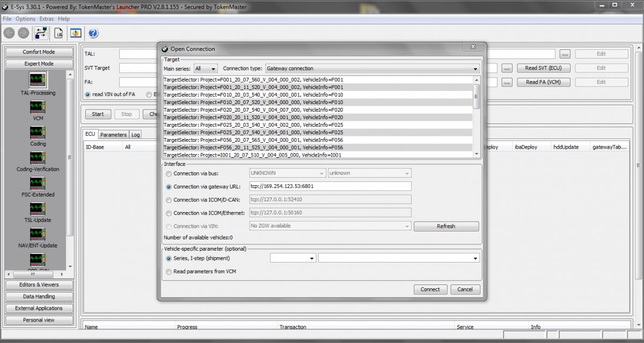This screenshot has width=644, height=343.
Task: Click the log file toolbar icon
Action: point(58,33)
